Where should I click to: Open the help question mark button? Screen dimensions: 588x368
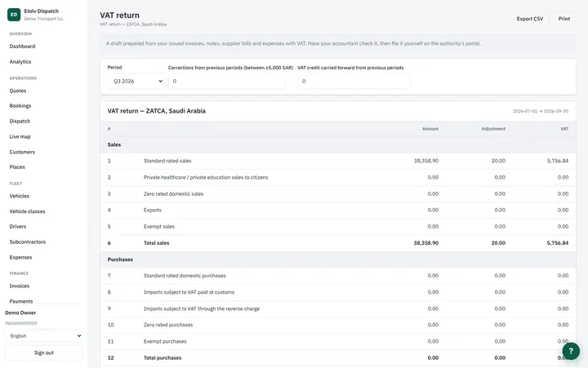(571, 351)
